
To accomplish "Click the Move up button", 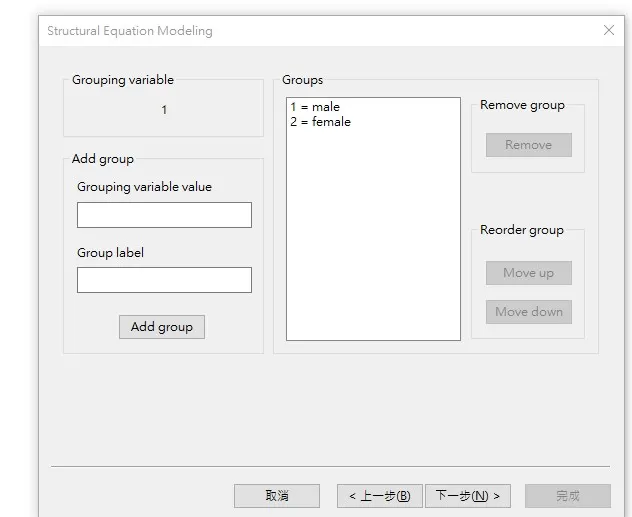I will [x=528, y=273].
